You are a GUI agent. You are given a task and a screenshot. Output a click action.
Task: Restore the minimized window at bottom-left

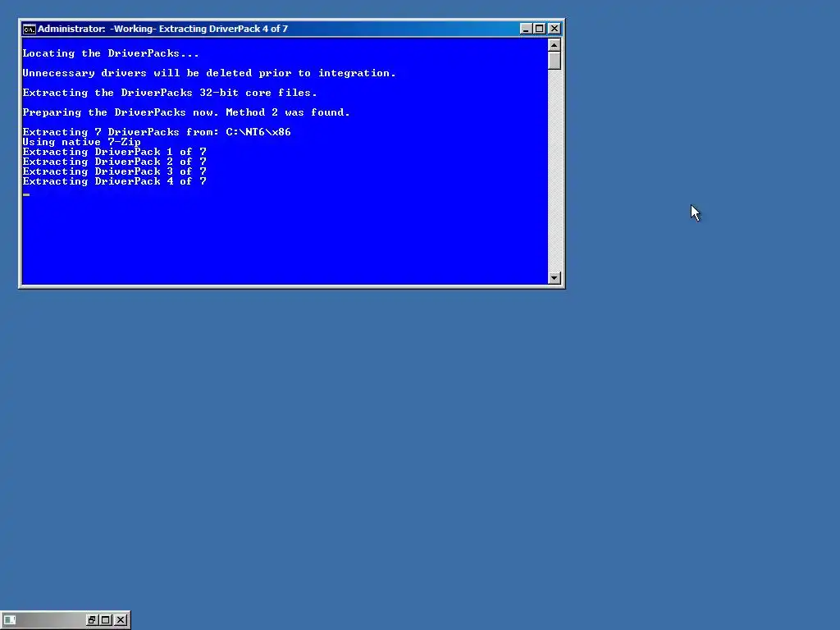[x=92, y=620]
